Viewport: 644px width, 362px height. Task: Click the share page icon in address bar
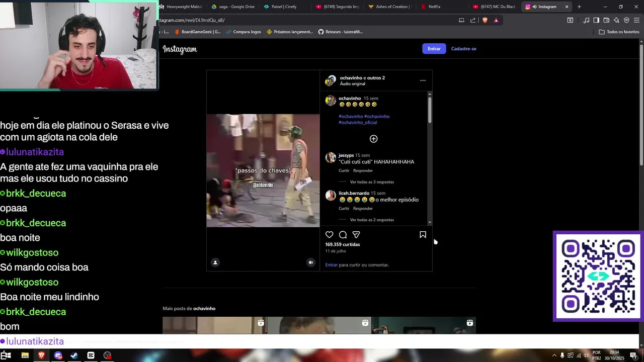click(x=473, y=20)
